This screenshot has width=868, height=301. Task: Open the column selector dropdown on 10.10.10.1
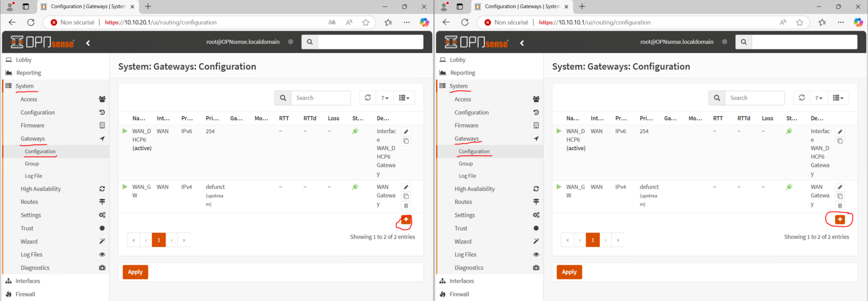tap(838, 98)
